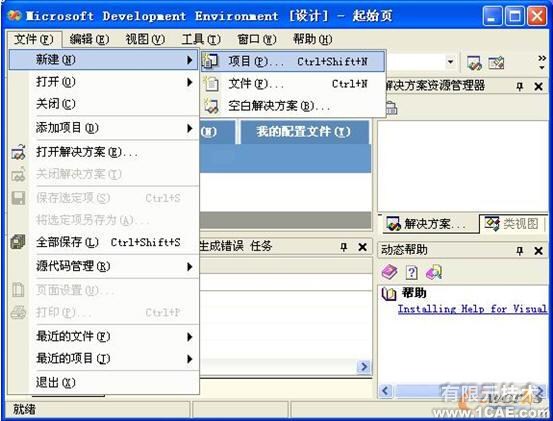The width and height of the screenshot is (553, 421).
Task: Switch to the 类视图 tab
Action: pyautogui.click(x=512, y=224)
